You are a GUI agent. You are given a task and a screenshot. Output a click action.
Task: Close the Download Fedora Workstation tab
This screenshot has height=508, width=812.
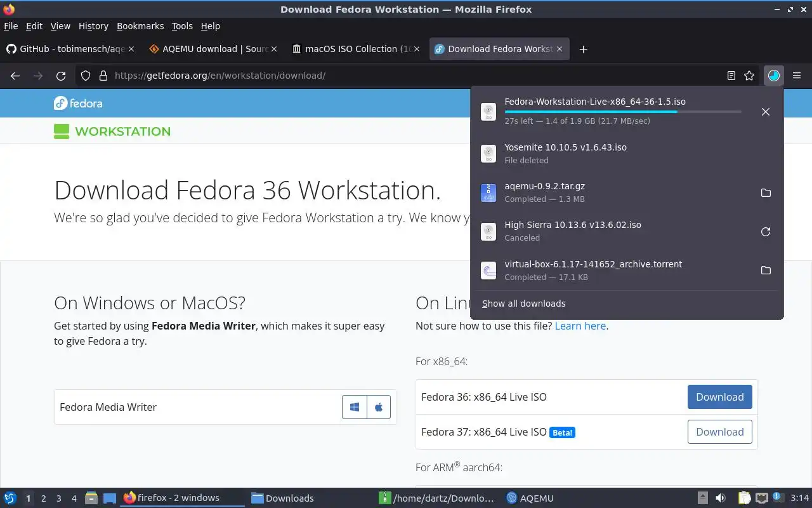coord(560,49)
